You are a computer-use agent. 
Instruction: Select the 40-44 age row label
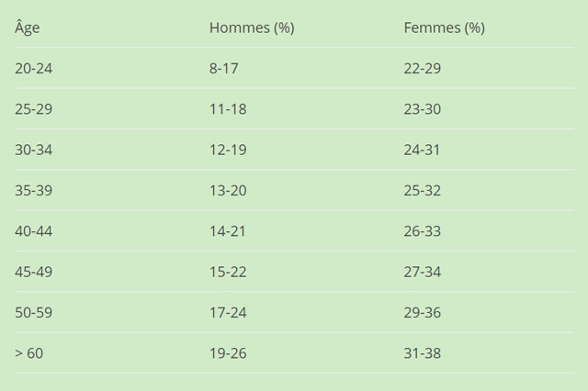(x=34, y=231)
